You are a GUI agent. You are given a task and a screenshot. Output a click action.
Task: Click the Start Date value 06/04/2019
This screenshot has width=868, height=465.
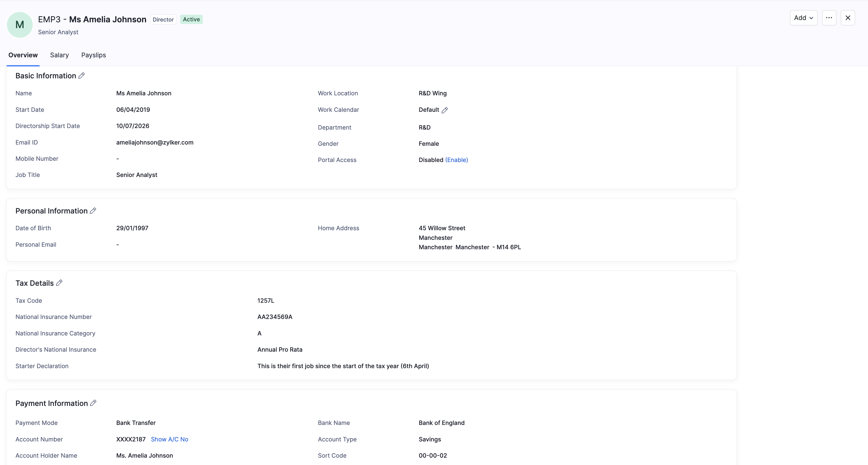pyautogui.click(x=133, y=110)
